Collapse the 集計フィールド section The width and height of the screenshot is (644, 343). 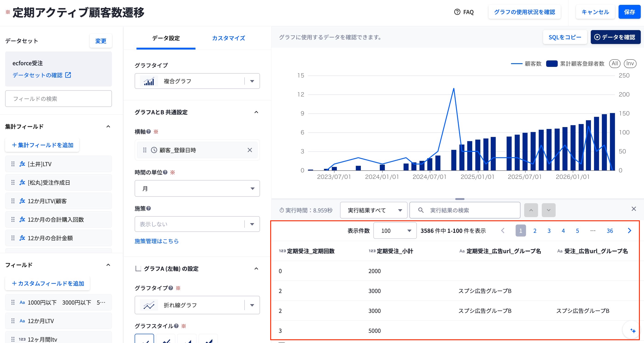[x=108, y=127]
